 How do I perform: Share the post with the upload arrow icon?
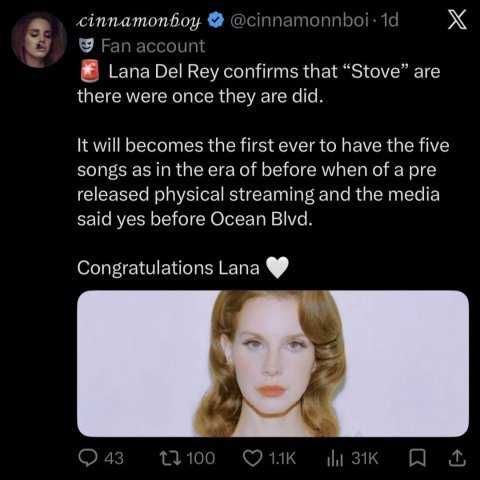click(x=456, y=458)
